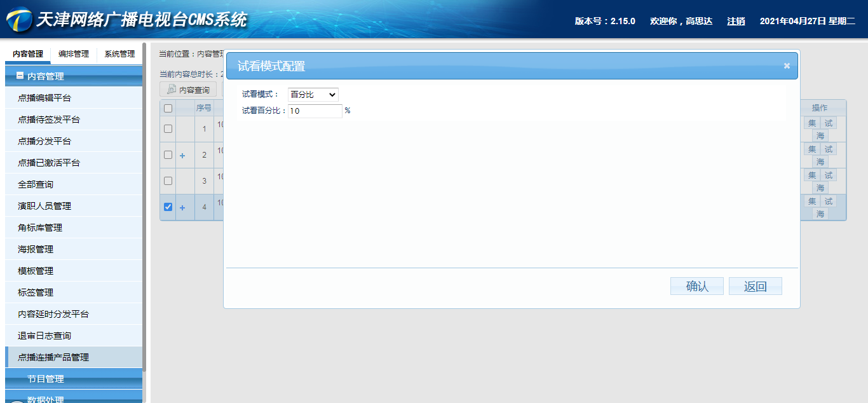Viewport: 868px width, 403px height.
Task: Click 试 button in row 2
Action: (x=829, y=149)
